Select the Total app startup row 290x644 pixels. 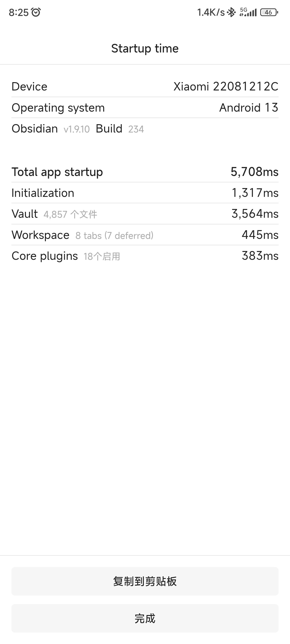coord(145,172)
